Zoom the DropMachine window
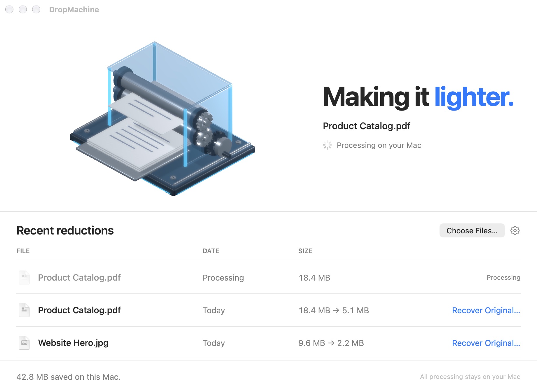 click(x=36, y=9)
